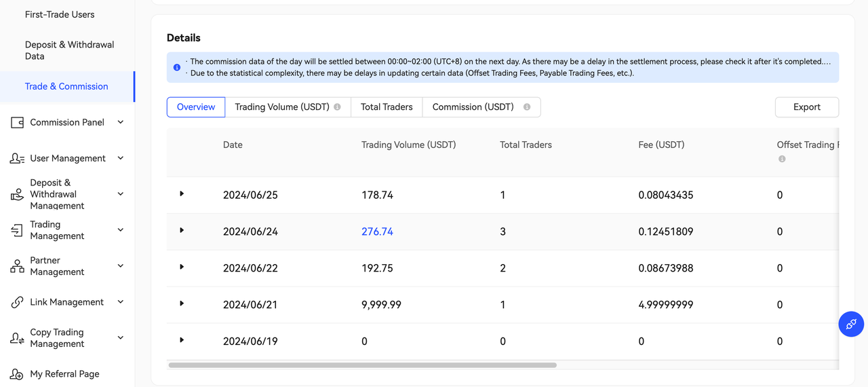This screenshot has width=868, height=387.
Task: Open the 276.74 trading volume link
Action: click(377, 232)
